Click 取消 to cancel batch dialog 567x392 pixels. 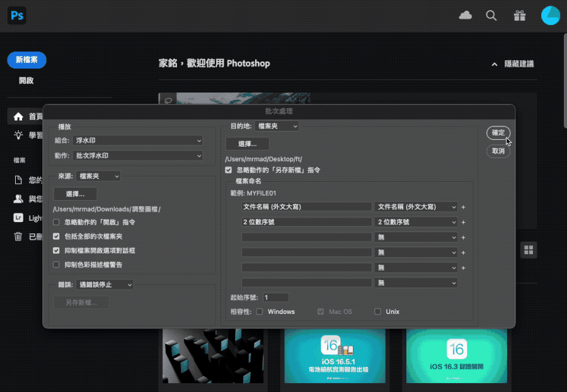tap(498, 151)
